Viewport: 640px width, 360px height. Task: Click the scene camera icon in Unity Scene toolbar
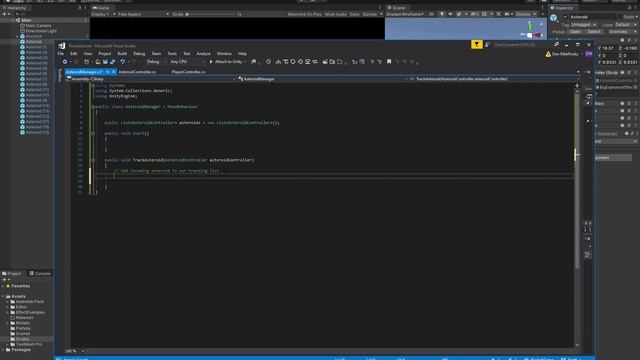507,14
